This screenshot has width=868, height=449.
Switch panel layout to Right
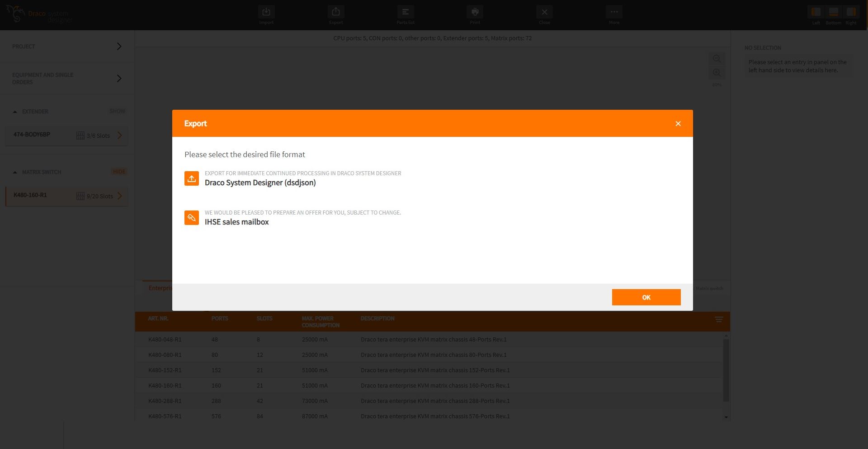coord(851,12)
